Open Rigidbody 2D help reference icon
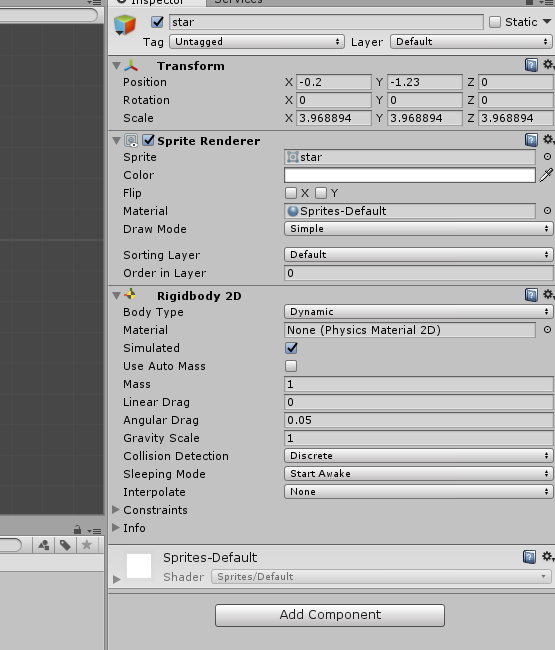The height and width of the screenshot is (650, 555). coord(531,295)
